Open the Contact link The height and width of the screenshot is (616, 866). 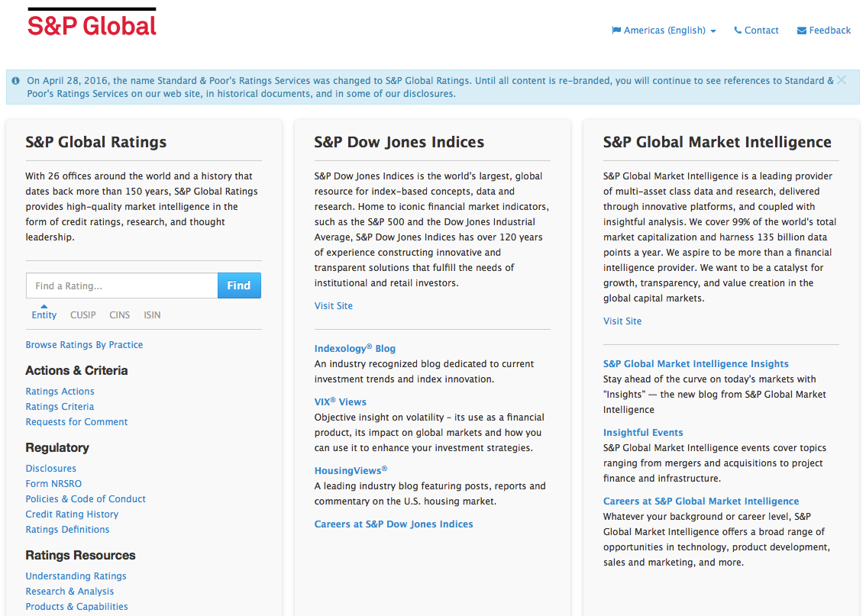[x=761, y=31]
